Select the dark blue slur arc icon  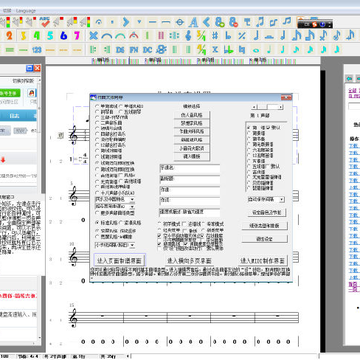[x=107, y=35]
